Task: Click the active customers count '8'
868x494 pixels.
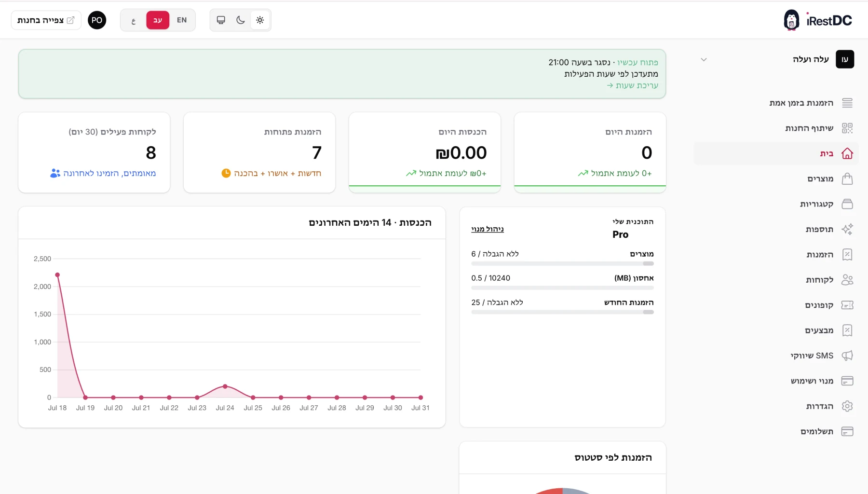Action: 151,153
